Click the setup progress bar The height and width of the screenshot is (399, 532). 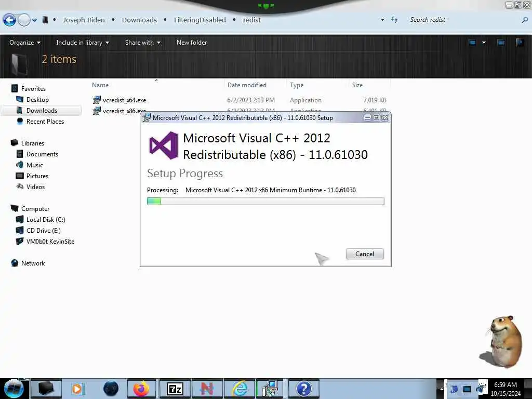click(265, 201)
